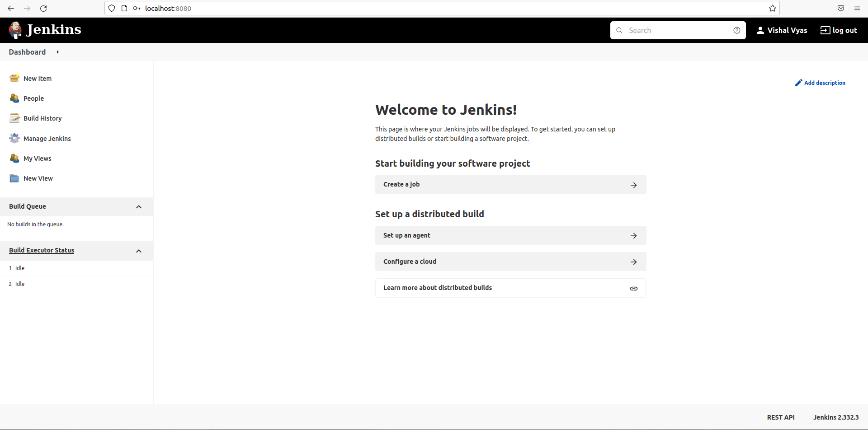Open Learn more about distributed builds
The height and width of the screenshot is (430, 868).
point(511,288)
